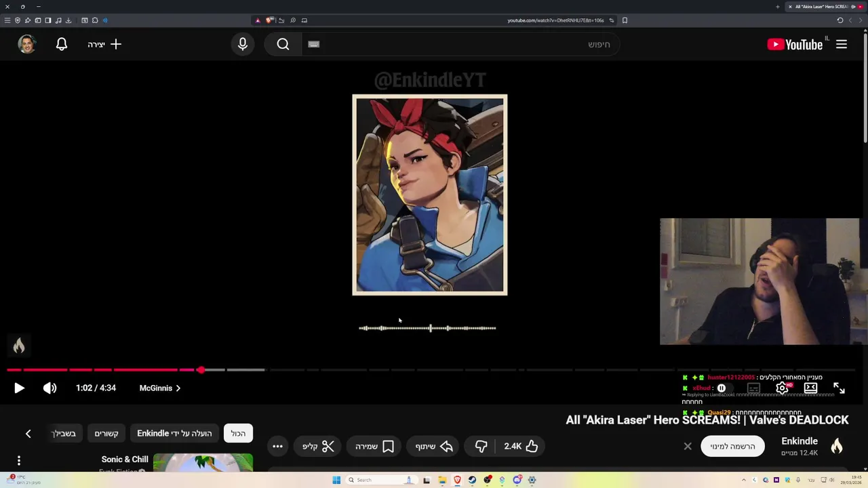Reload the page
This screenshot has width=868, height=488.
[840, 20]
